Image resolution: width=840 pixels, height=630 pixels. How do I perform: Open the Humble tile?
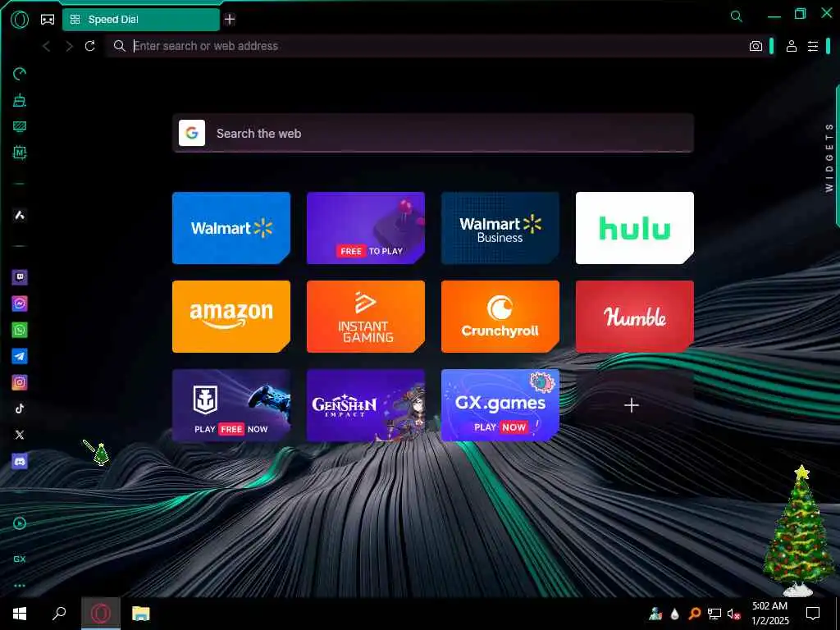[x=635, y=317]
